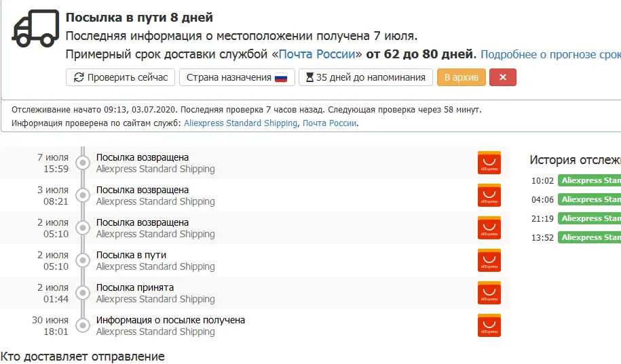The image size is (621, 364).
Task: Open Подробнее о прогнозе срока link
Action: point(550,54)
